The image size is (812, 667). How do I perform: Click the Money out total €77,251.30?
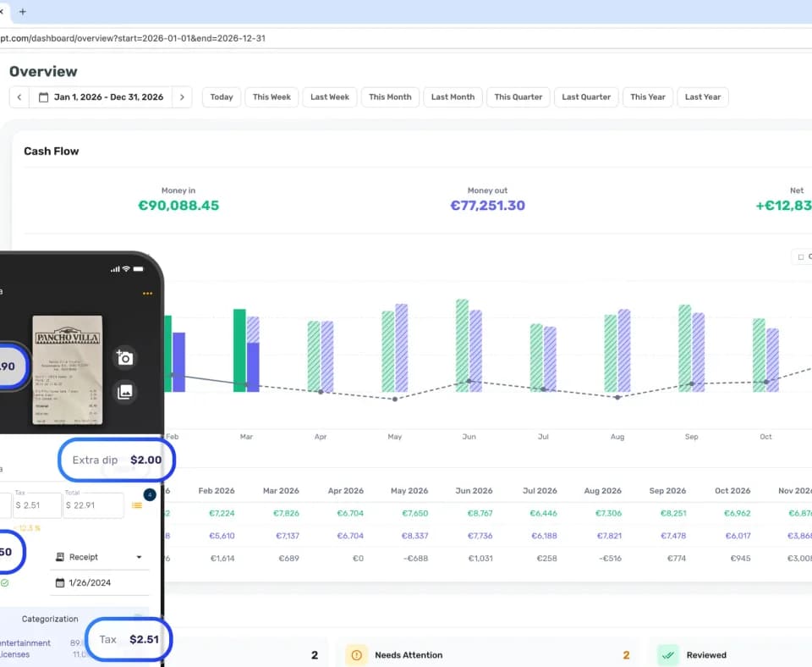(488, 206)
